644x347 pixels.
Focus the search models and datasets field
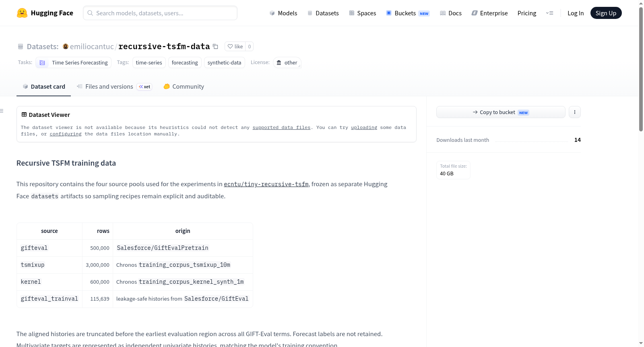click(160, 13)
